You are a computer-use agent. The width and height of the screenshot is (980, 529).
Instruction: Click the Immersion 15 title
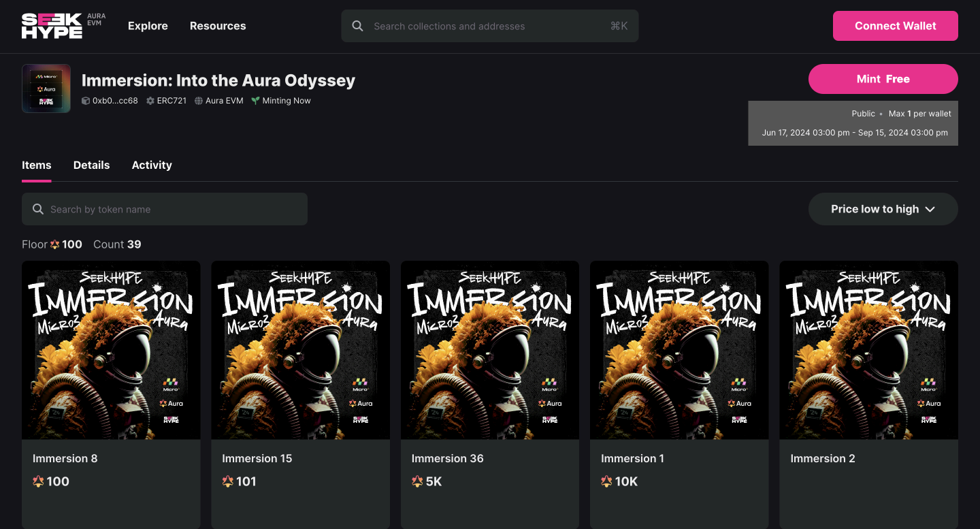pos(257,458)
